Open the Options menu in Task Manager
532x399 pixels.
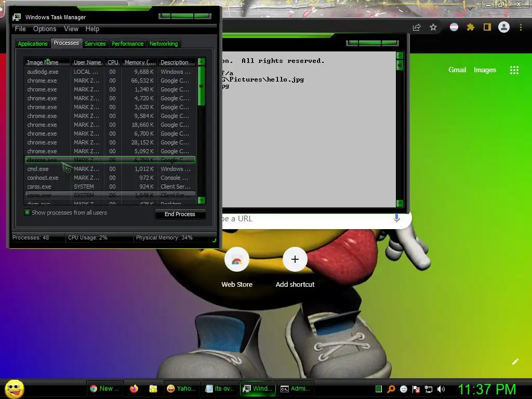click(45, 29)
